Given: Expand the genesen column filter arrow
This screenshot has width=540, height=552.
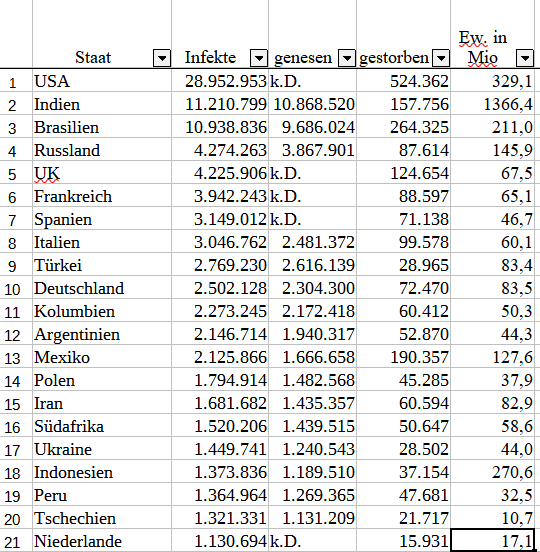Looking at the screenshot, I should [x=347, y=58].
